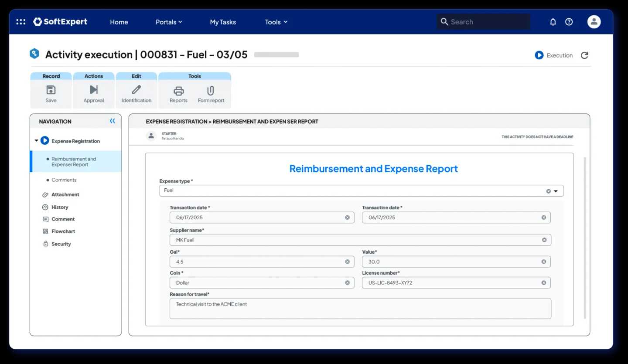The image size is (628, 364).
Task: Go to My Tasks in the navbar
Action: click(223, 22)
